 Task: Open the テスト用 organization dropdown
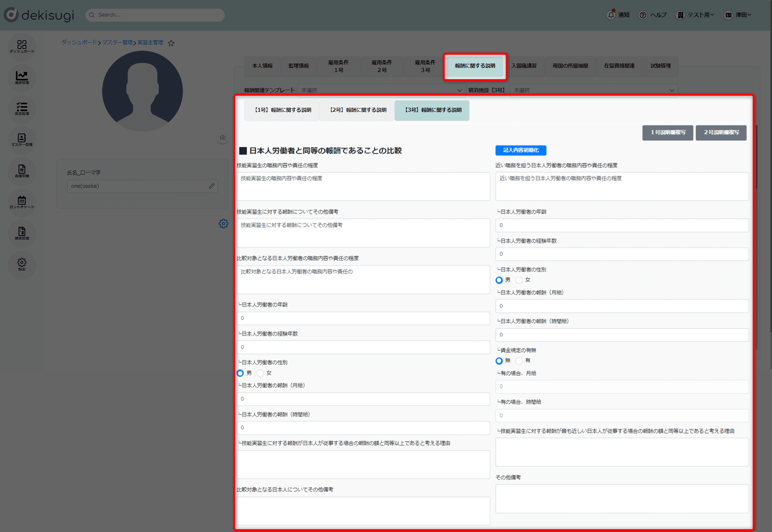point(700,15)
